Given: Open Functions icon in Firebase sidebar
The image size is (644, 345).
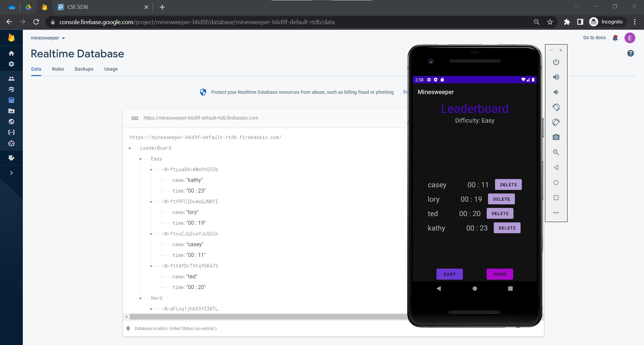Looking at the screenshot, I should [x=11, y=132].
